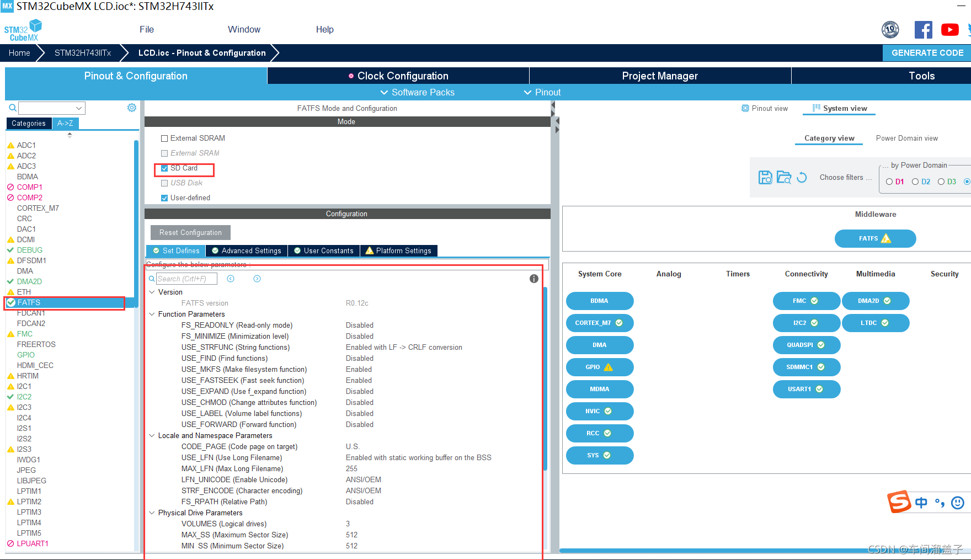Open the Window menu
This screenshot has height=560, width=971.
tap(244, 29)
